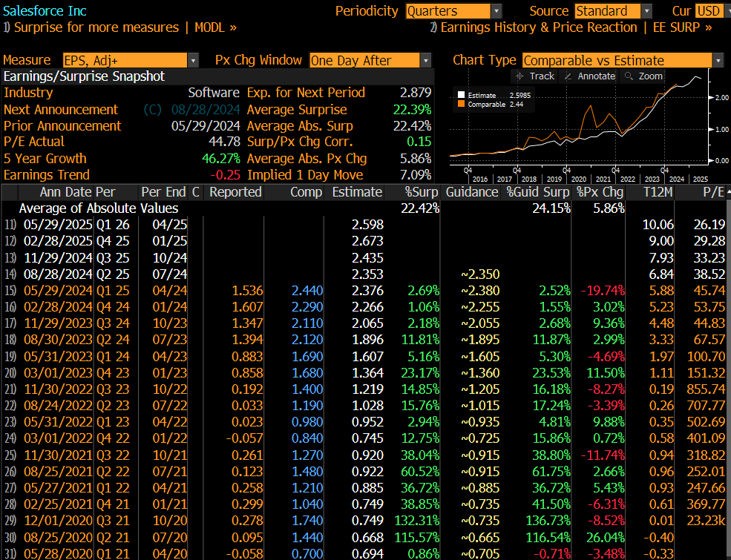This screenshot has width=731, height=560.
Task: Click the Prior Announcement date 05/29/2024
Action: 206,126
